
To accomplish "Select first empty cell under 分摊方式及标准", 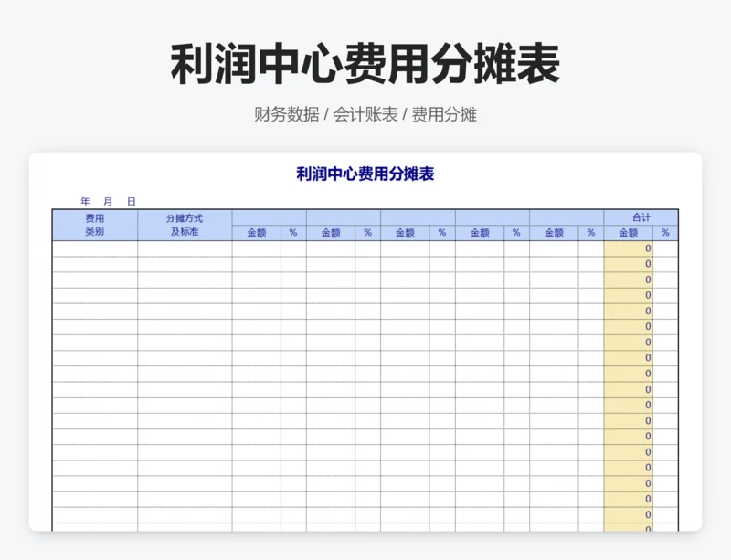I will 185,248.
